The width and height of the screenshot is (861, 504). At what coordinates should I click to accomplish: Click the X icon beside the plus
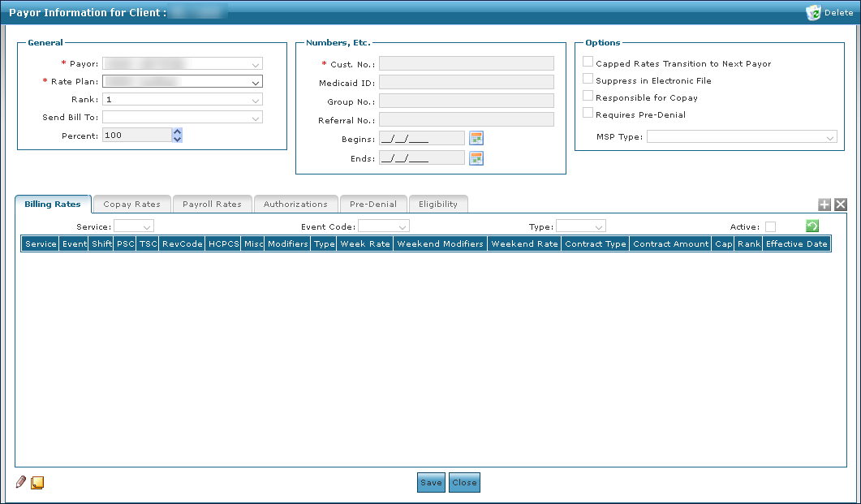[841, 205]
